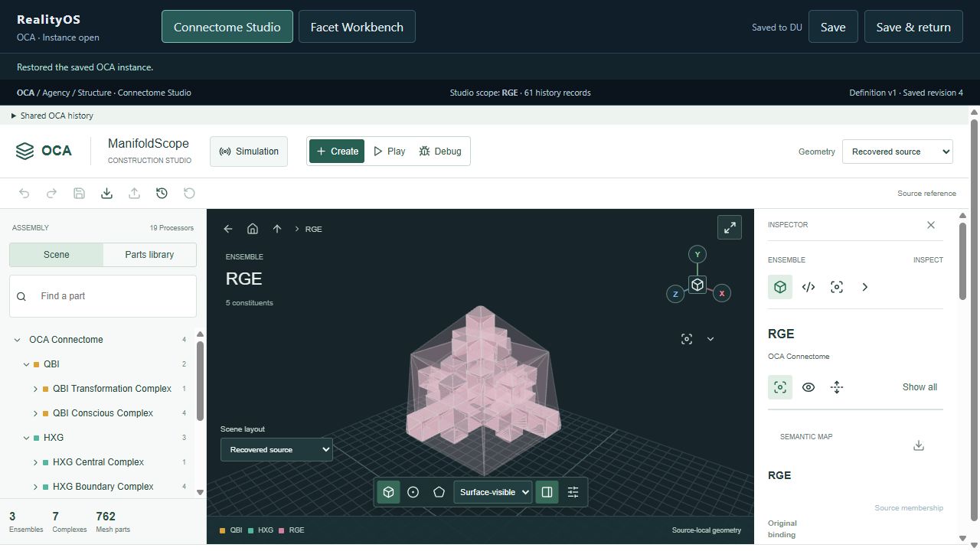980x551 pixels.
Task: Click the Debug button
Action: point(440,152)
